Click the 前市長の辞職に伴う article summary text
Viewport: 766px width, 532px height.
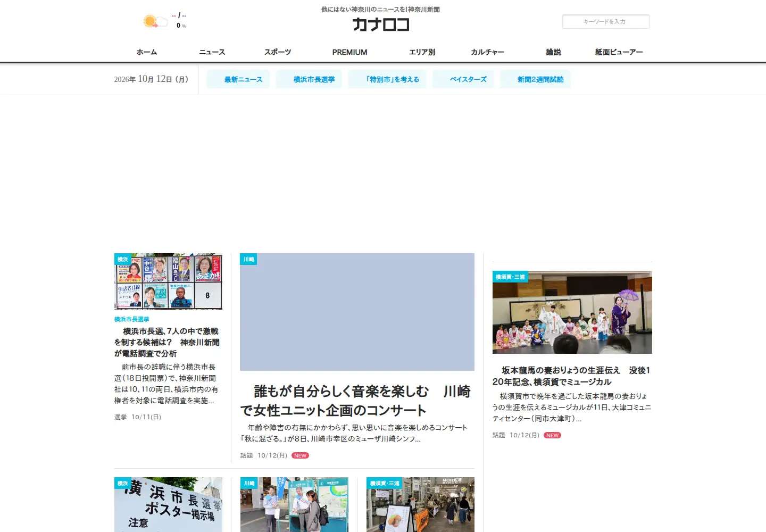166,384
